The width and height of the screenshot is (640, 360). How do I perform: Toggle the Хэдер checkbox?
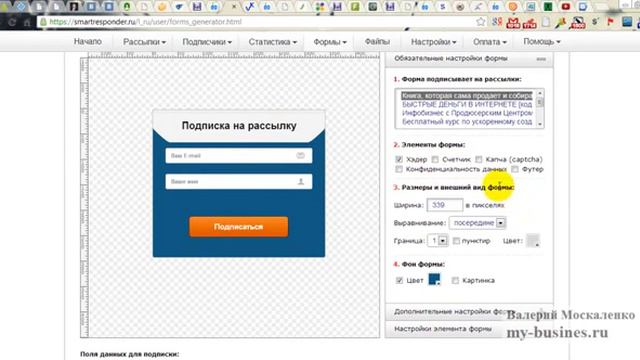[399, 159]
